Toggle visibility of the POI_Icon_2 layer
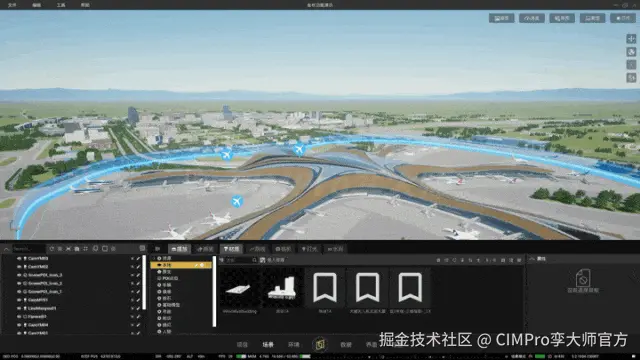 [x=19, y=283]
